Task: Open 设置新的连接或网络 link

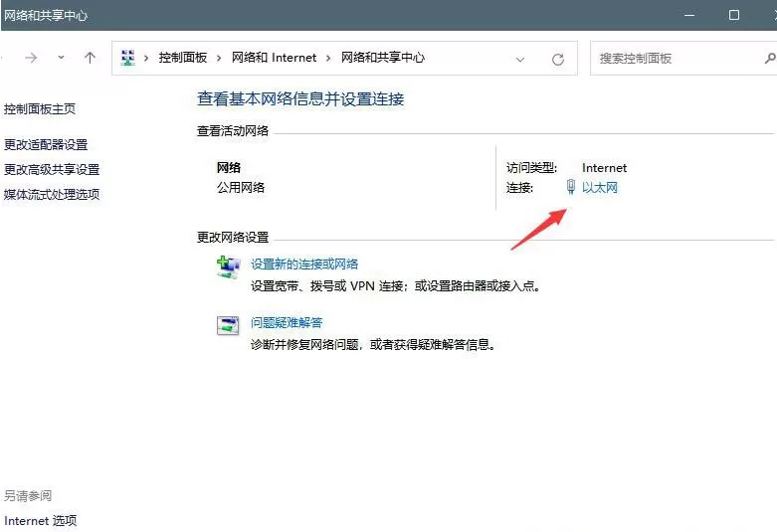Action: (x=304, y=265)
